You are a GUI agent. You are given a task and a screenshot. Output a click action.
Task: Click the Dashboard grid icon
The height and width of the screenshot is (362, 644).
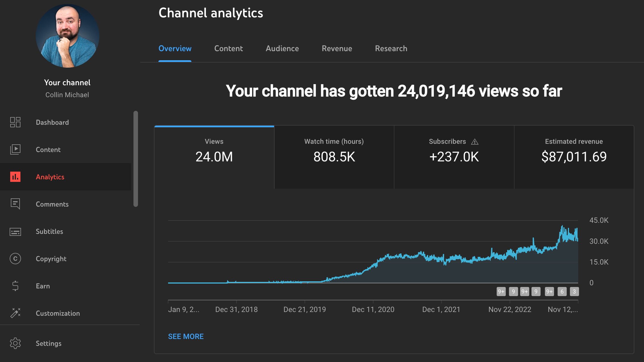15,122
